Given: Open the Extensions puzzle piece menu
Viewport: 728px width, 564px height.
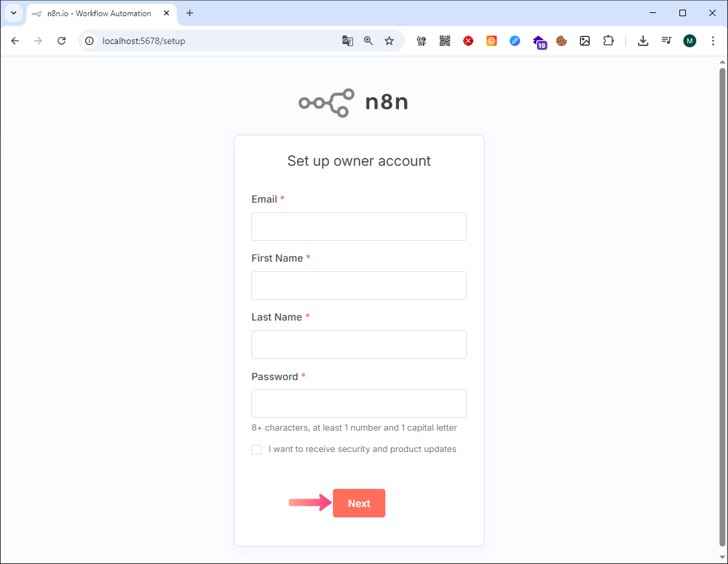Looking at the screenshot, I should (608, 41).
